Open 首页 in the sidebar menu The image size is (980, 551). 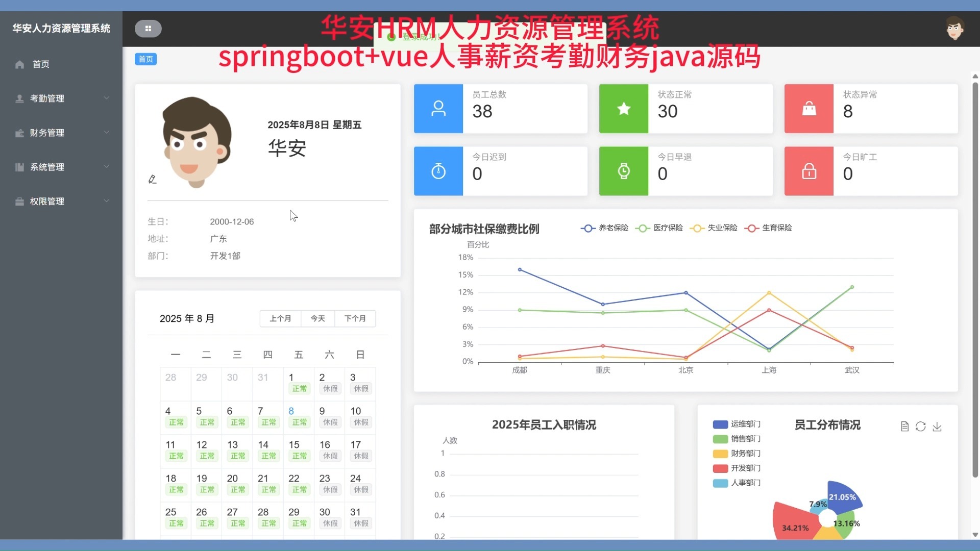click(41, 64)
